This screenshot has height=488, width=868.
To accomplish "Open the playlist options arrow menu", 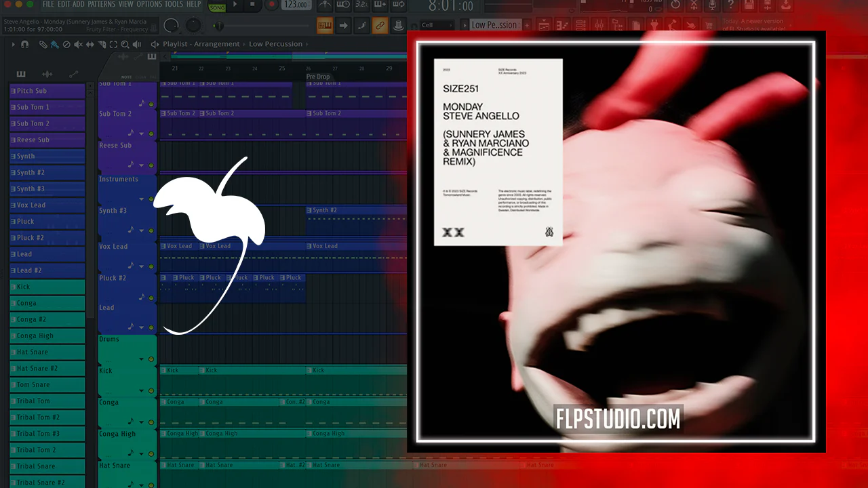I will [x=14, y=44].
